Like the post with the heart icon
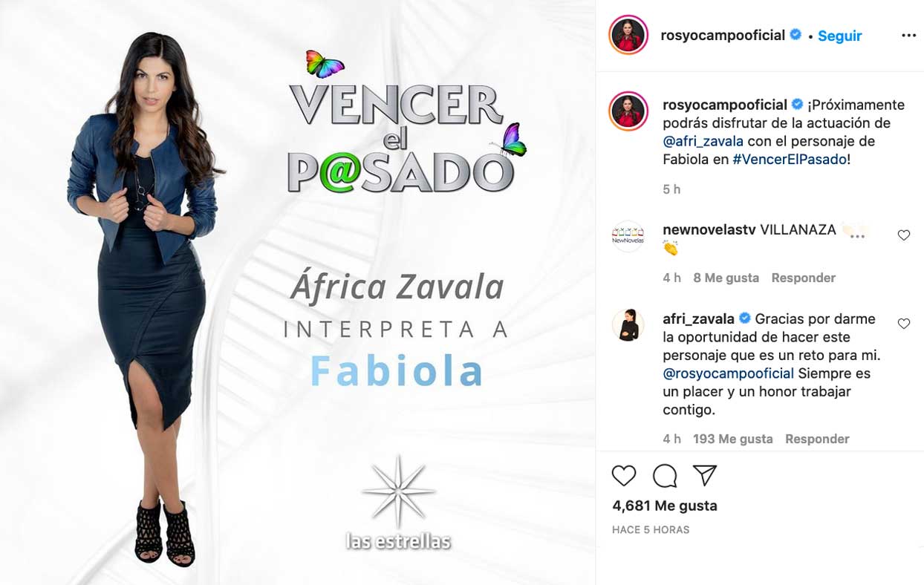The image size is (924, 585). coord(624,476)
